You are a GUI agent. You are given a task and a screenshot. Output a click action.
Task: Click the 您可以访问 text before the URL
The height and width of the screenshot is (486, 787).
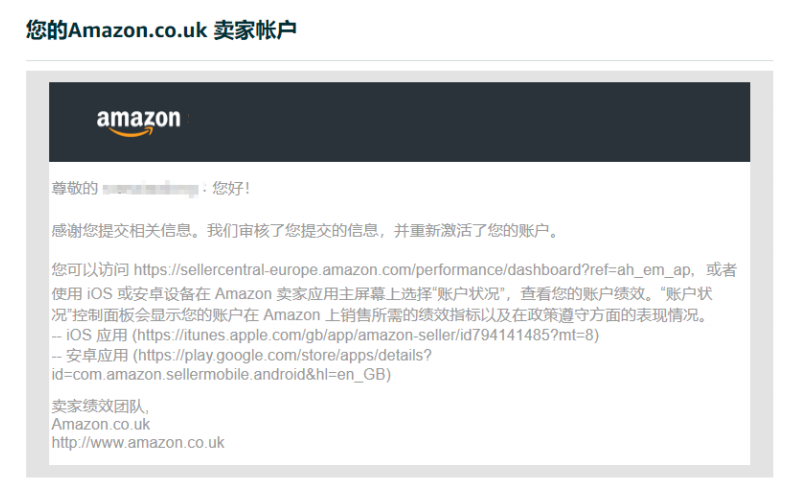coord(90,270)
